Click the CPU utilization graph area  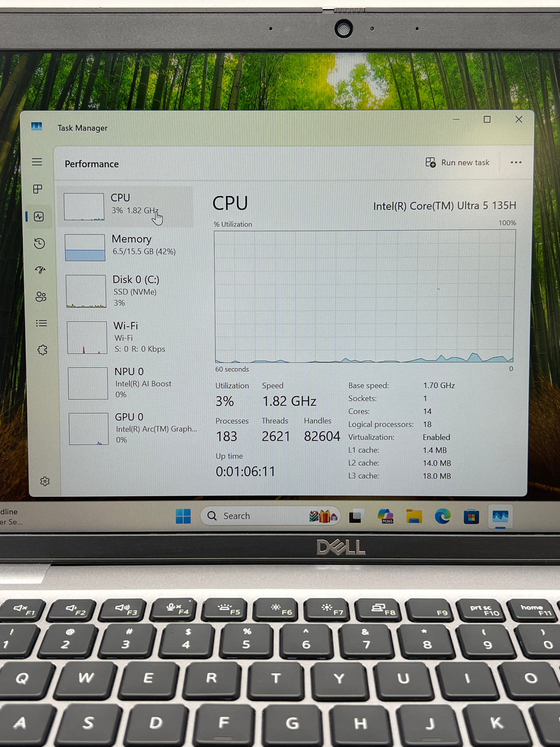coord(364,296)
